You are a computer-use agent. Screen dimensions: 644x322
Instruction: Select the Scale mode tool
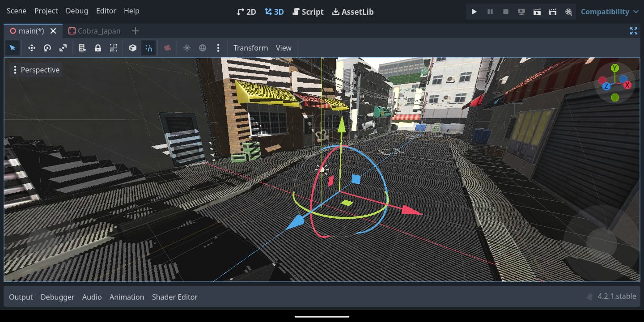click(x=63, y=48)
